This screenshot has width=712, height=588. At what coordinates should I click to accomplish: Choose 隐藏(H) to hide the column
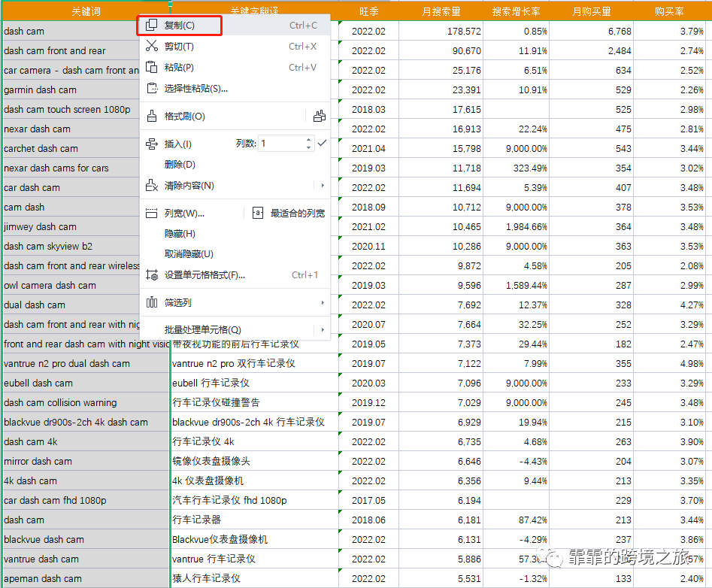(180, 233)
